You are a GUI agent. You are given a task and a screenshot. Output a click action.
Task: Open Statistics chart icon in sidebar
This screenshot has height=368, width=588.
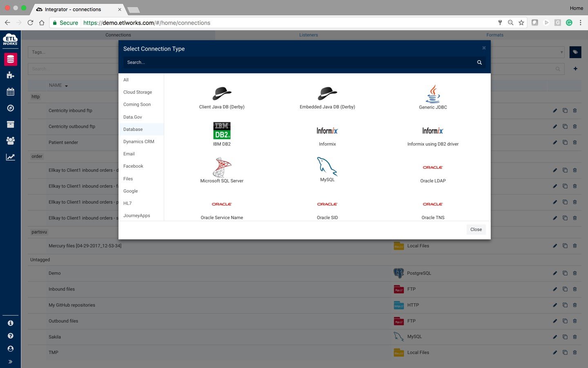tap(11, 157)
